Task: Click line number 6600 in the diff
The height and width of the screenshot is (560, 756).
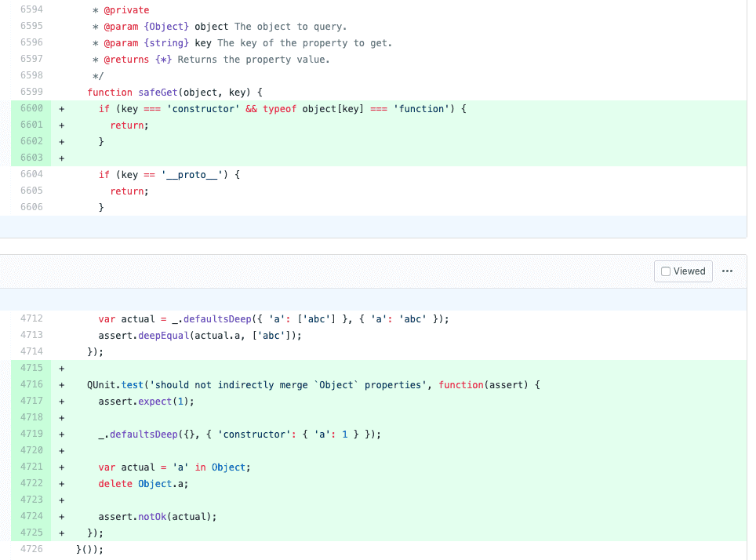Action: click(x=31, y=108)
